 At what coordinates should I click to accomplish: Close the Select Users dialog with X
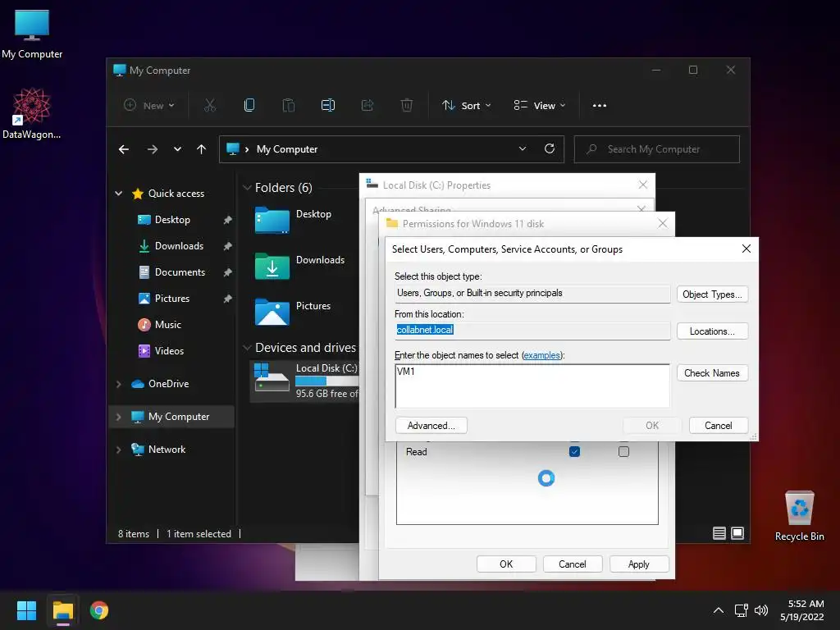click(746, 249)
